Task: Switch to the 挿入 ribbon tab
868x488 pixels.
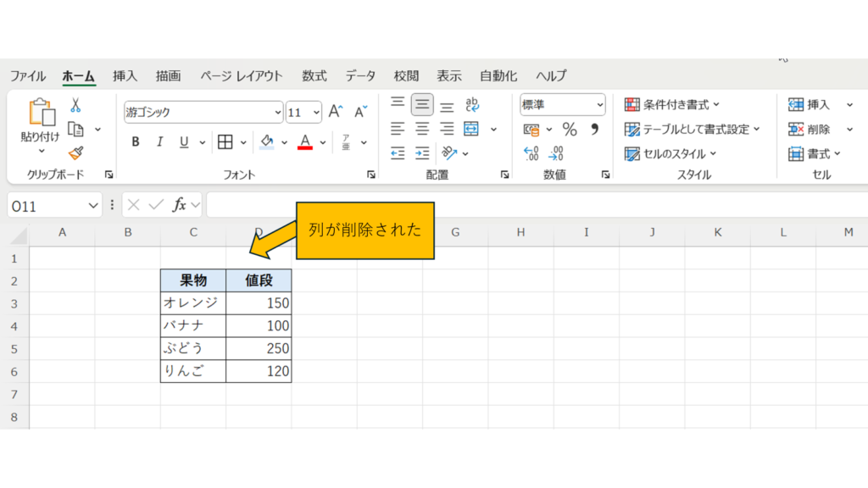Action: pyautogui.click(x=125, y=76)
